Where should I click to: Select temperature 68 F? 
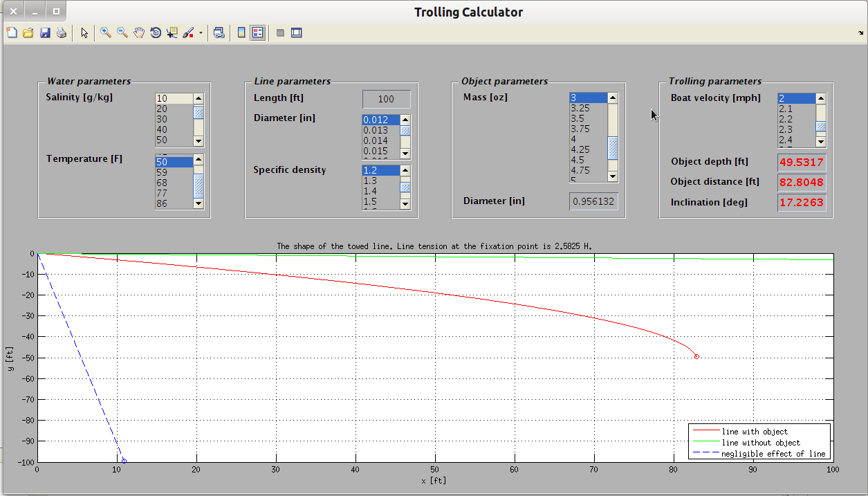pyautogui.click(x=174, y=183)
